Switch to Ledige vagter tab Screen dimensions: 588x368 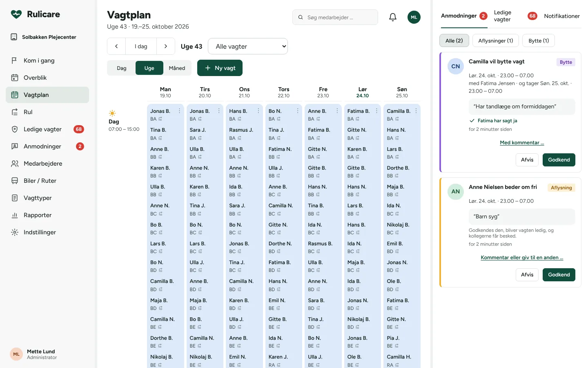coord(515,16)
